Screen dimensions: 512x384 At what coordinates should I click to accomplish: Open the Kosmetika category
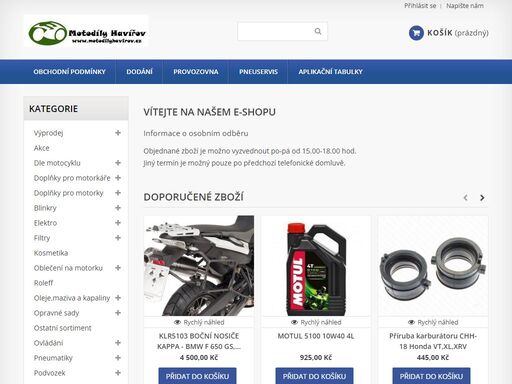[x=51, y=253]
